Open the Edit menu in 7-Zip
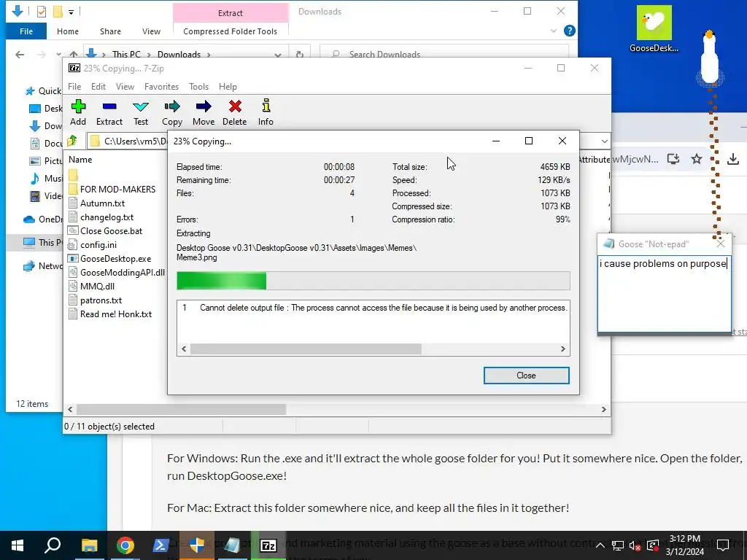 point(98,87)
